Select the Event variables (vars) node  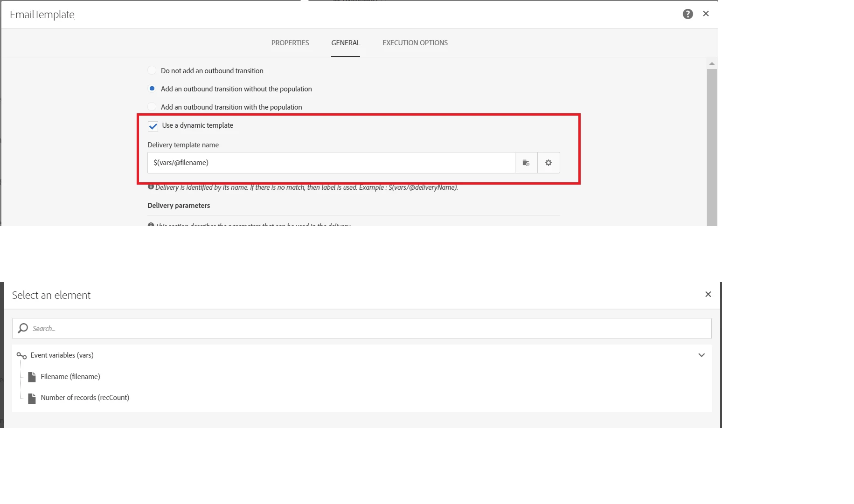pyautogui.click(x=362, y=355)
